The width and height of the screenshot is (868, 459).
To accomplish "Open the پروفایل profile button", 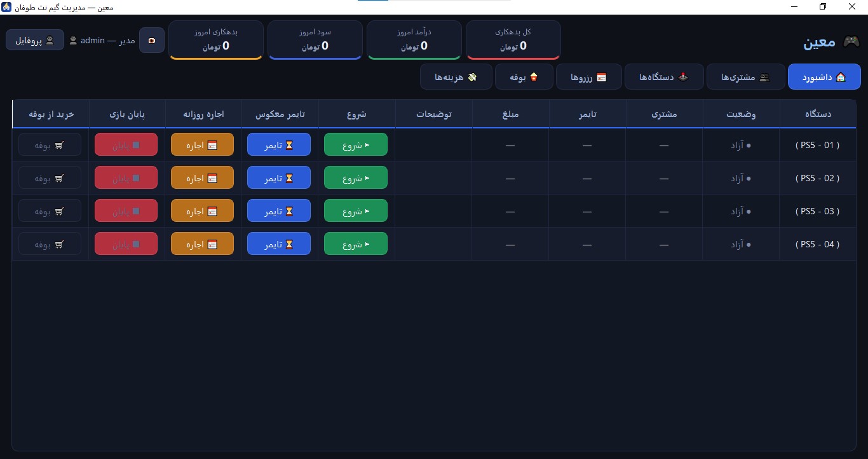I will click(x=35, y=40).
